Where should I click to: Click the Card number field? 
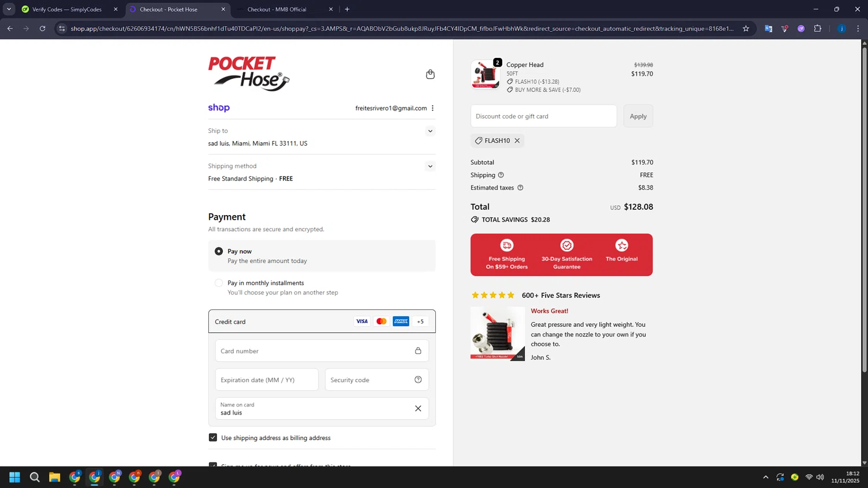[x=322, y=351]
